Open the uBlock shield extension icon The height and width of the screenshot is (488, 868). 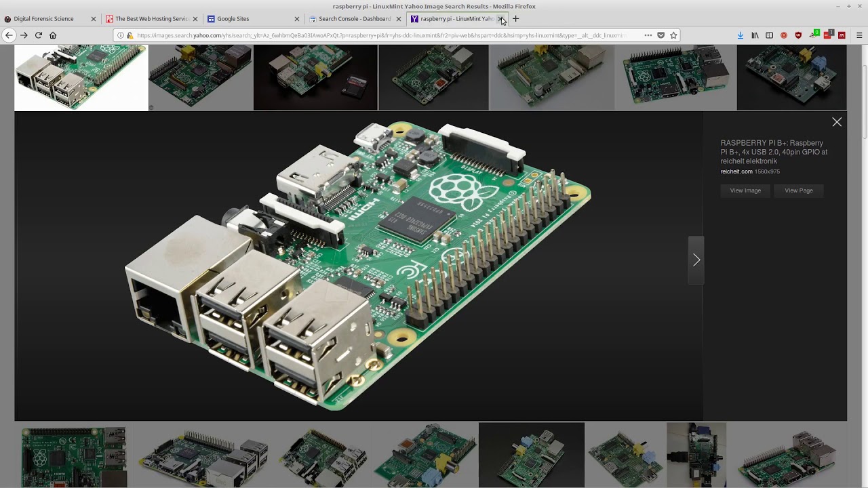pyautogui.click(x=798, y=35)
